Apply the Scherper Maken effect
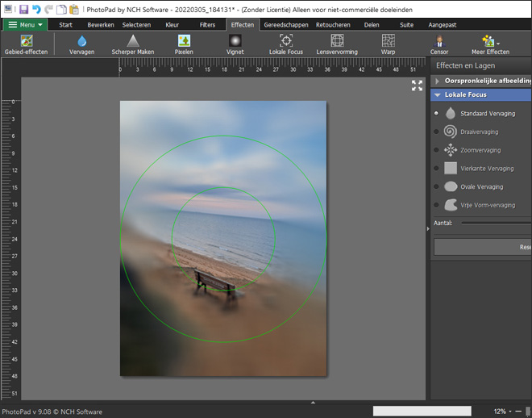 click(133, 44)
